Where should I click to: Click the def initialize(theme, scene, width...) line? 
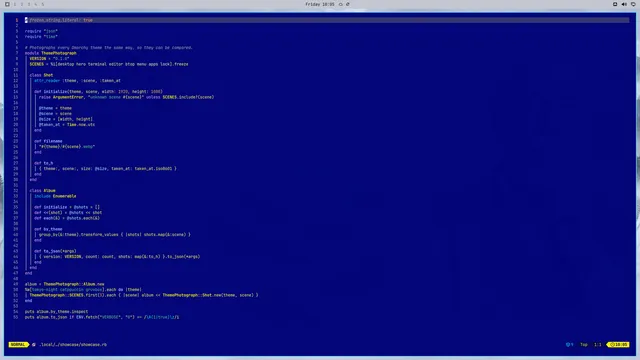click(98, 91)
